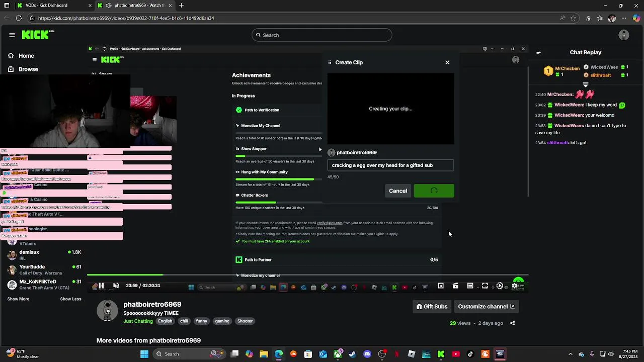Expand sidebar with Show More
This screenshot has height=362, width=644.
[18, 299]
